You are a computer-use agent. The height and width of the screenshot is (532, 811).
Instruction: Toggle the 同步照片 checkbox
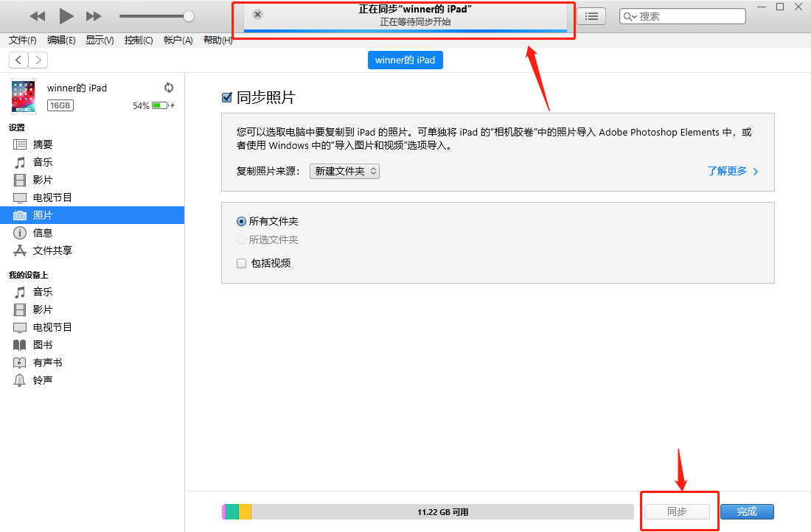click(x=226, y=97)
